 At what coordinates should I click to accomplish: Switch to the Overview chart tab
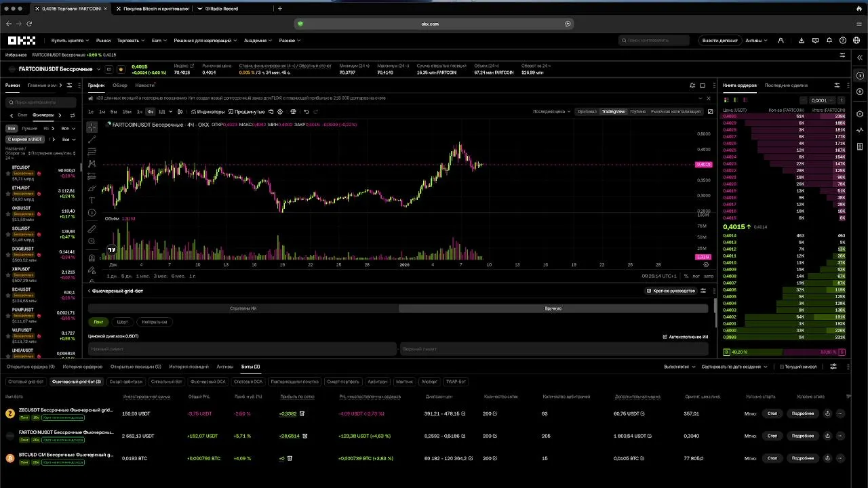point(120,85)
